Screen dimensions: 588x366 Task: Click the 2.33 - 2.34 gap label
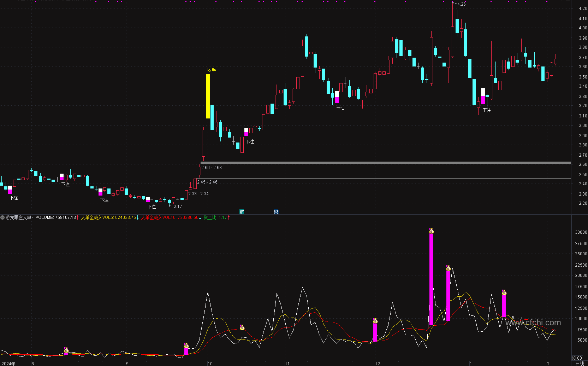point(198,194)
